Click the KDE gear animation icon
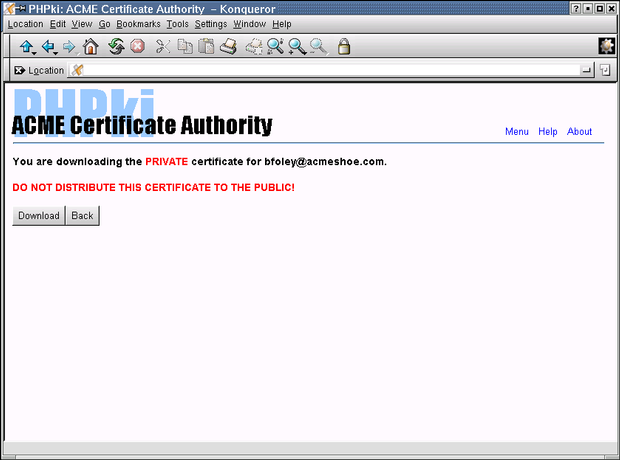620x460 pixels. click(x=606, y=46)
